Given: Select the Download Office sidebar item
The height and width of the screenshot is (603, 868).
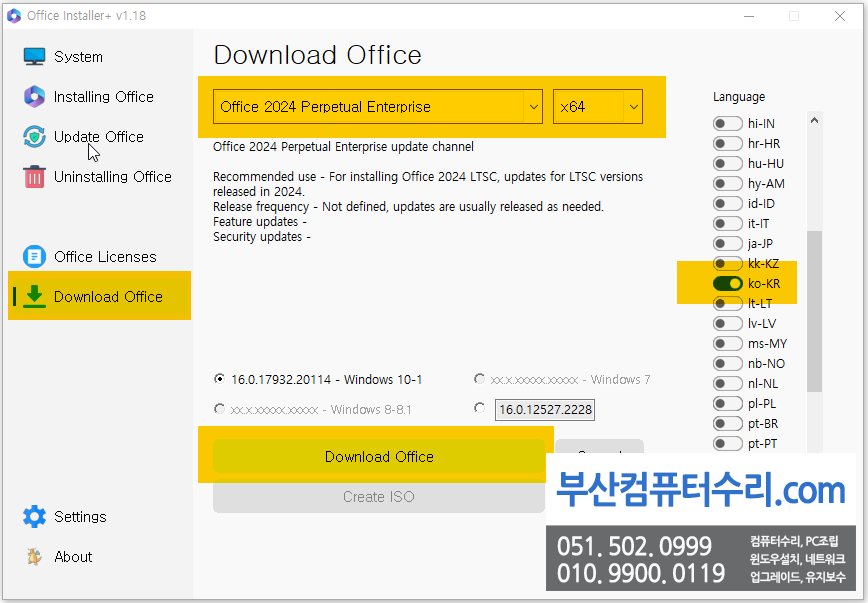Looking at the screenshot, I should coord(100,296).
